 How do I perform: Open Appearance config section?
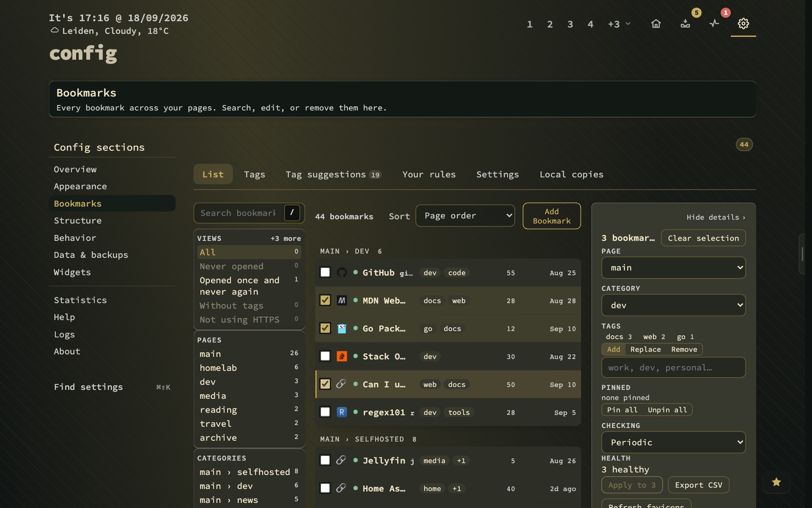point(112,186)
